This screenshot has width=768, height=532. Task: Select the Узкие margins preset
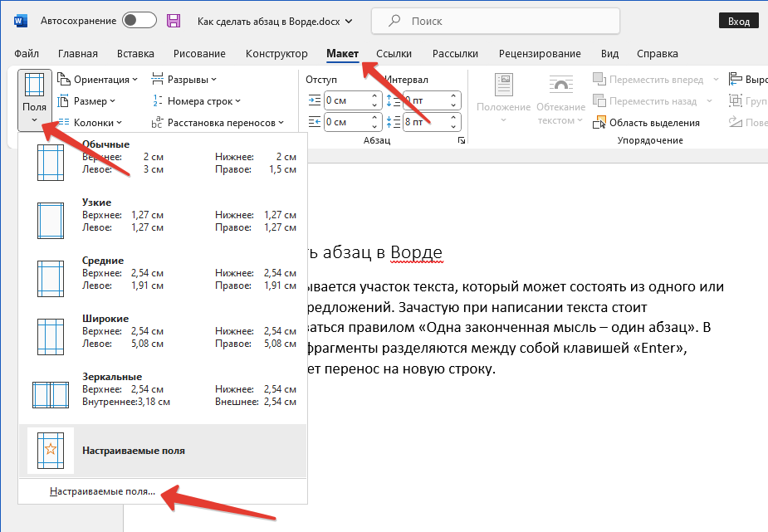[164, 215]
